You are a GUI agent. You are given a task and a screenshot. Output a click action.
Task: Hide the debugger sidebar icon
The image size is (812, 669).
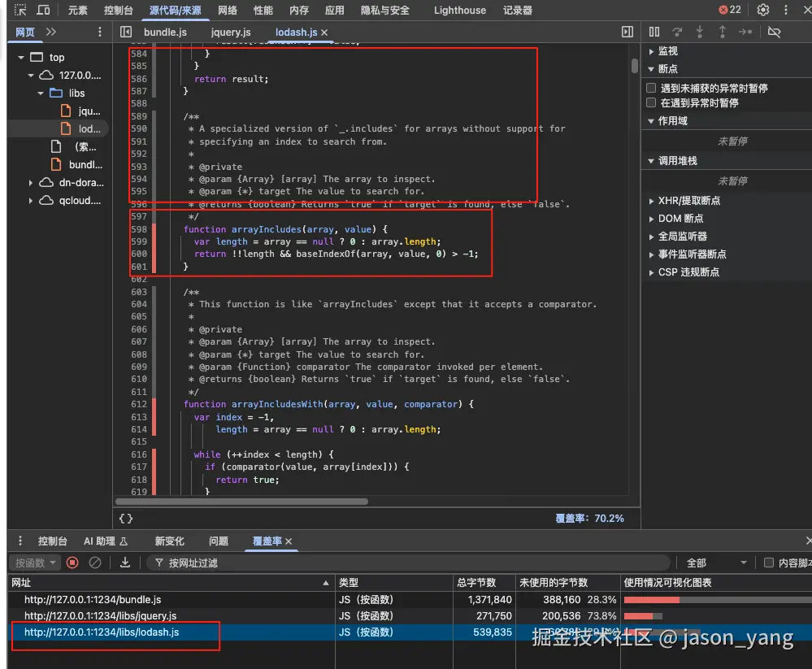click(x=627, y=32)
